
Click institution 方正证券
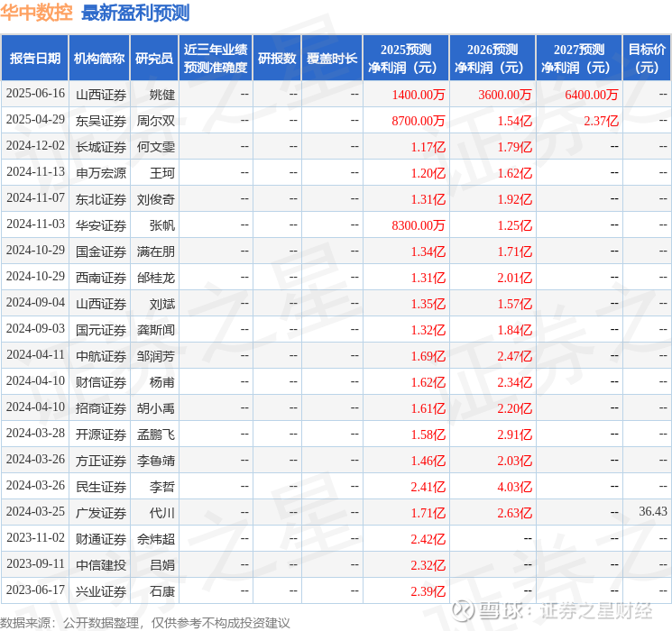pos(101,461)
